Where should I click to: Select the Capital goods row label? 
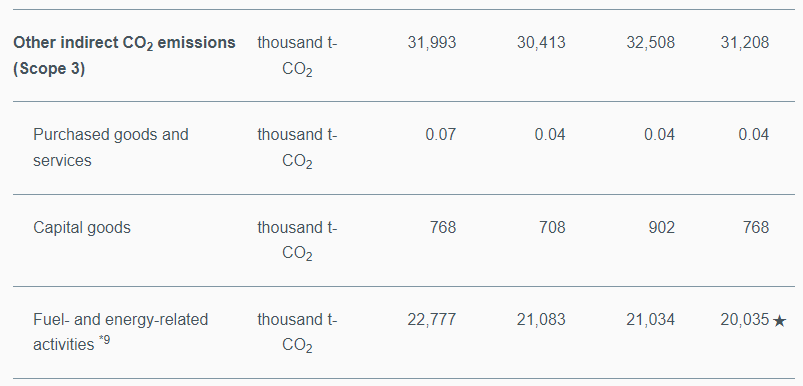[82, 227]
